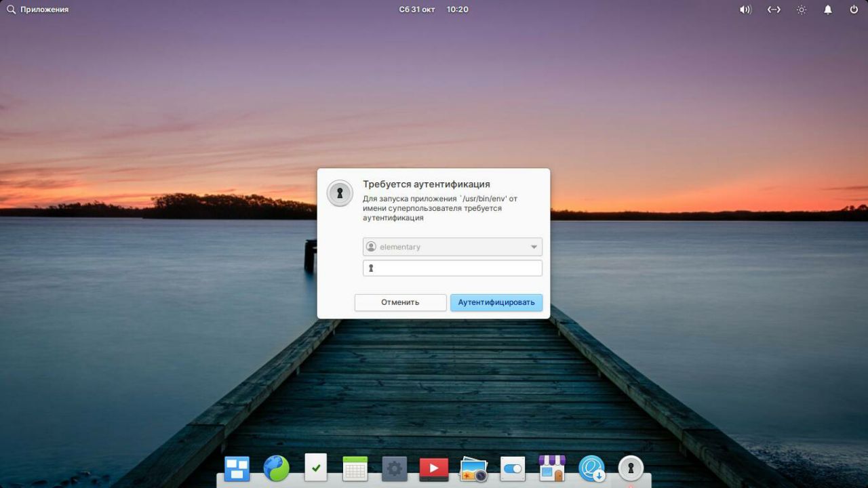This screenshot has width=868, height=488.
Task: Open the power session menu icon
Action: [854, 9]
